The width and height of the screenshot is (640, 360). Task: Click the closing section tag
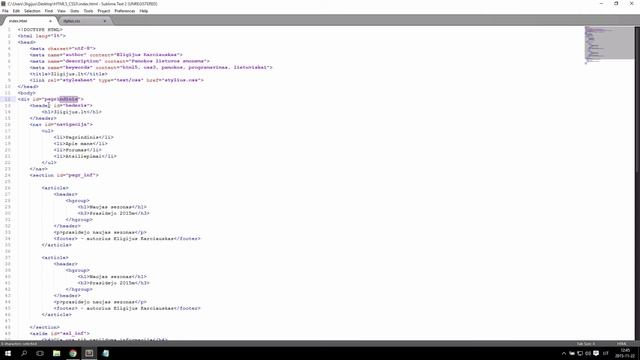coord(44,327)
